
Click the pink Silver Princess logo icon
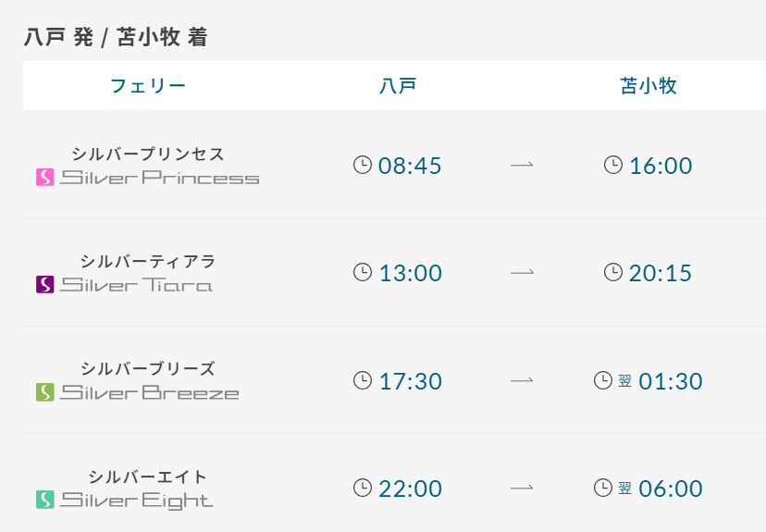click(45, 178)
